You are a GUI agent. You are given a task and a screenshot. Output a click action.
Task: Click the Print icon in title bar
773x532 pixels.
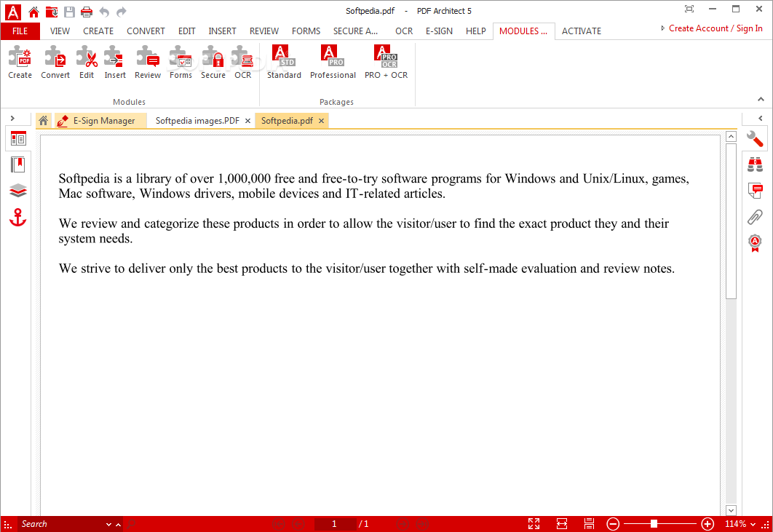tap(87, 12)
